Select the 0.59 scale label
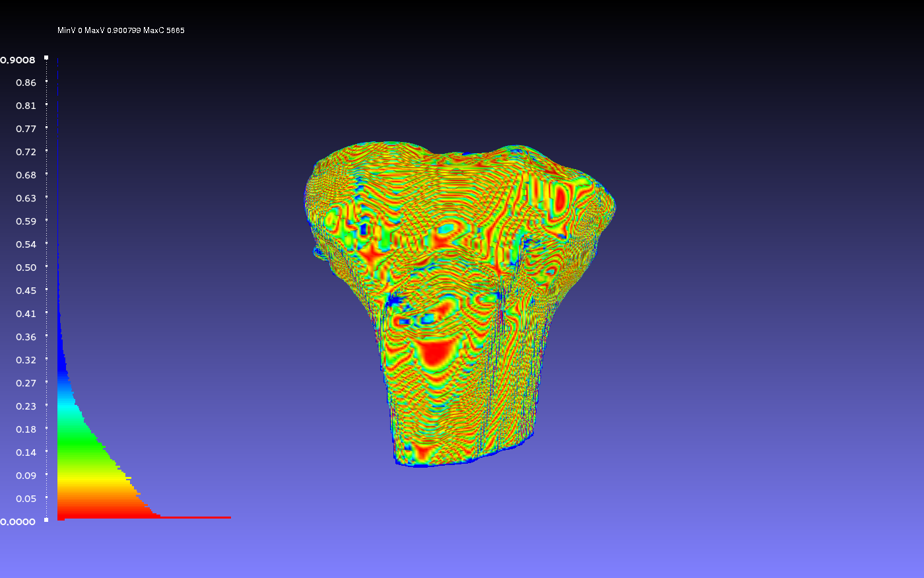This screenshot has width=924, height=578. [26, 221]
